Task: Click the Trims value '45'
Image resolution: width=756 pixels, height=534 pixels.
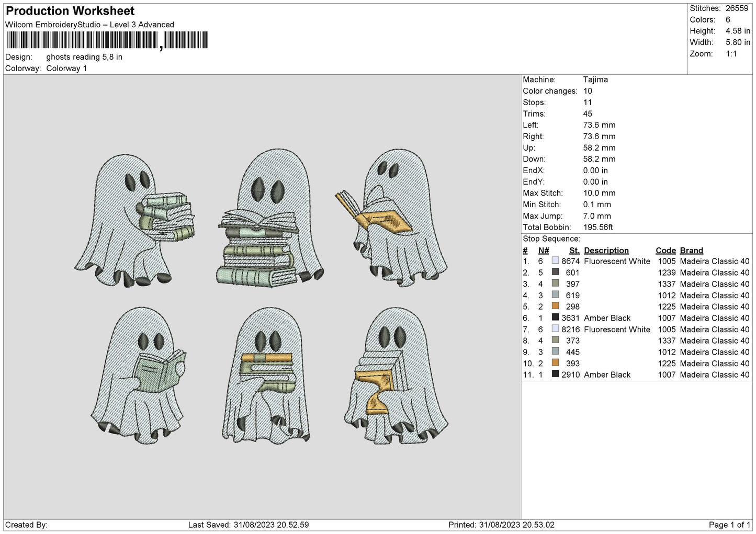Action: 588,113
